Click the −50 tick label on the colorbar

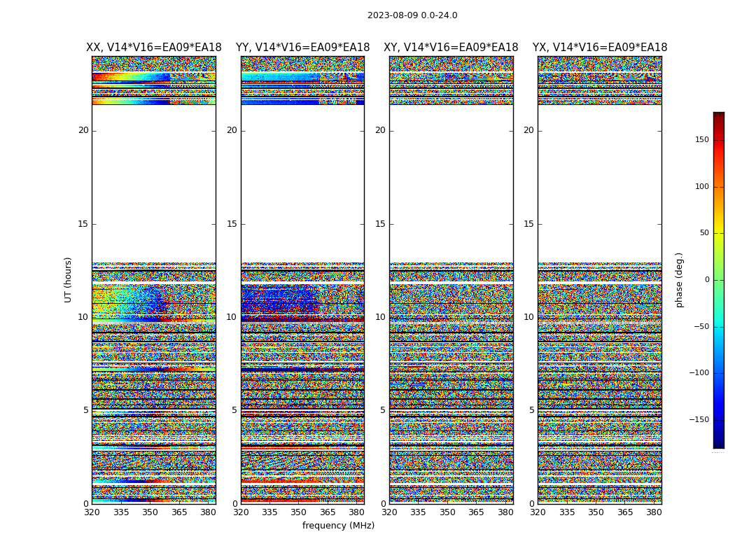[701, 327]
